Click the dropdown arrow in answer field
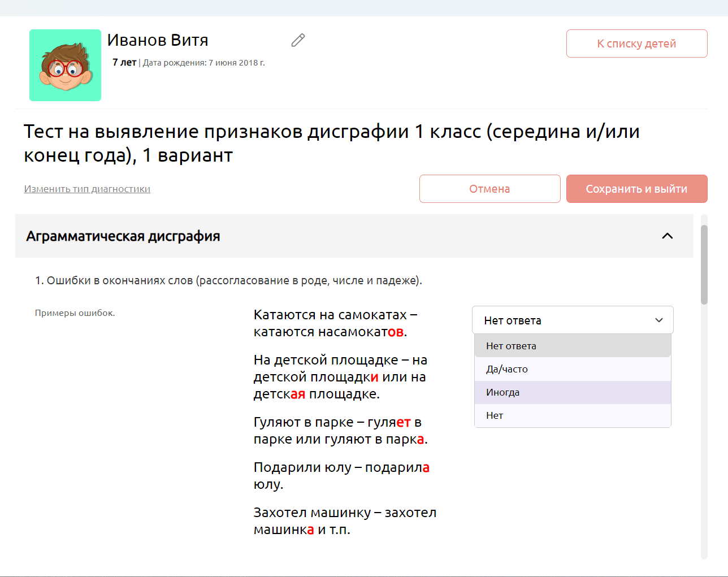Image resolution: width=728 pixels, height=577 pixels. click(x=658, y=320)
